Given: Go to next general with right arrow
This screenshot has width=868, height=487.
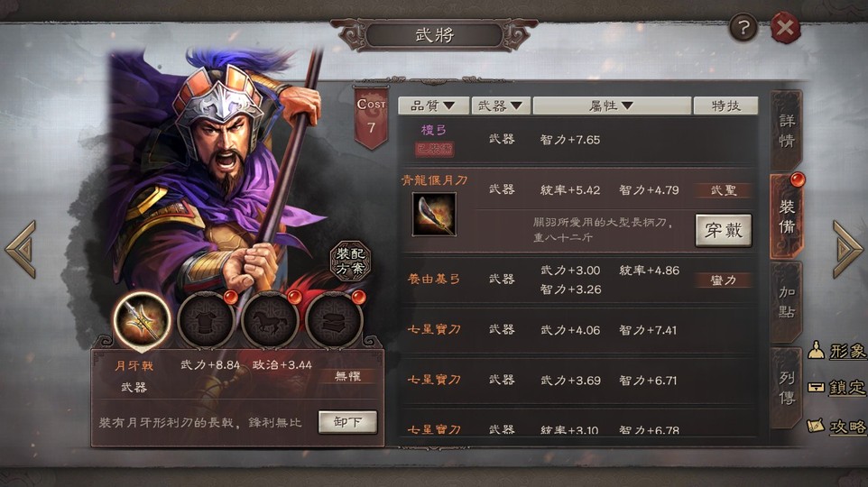Looking at the screenshot, I should 847,249.
